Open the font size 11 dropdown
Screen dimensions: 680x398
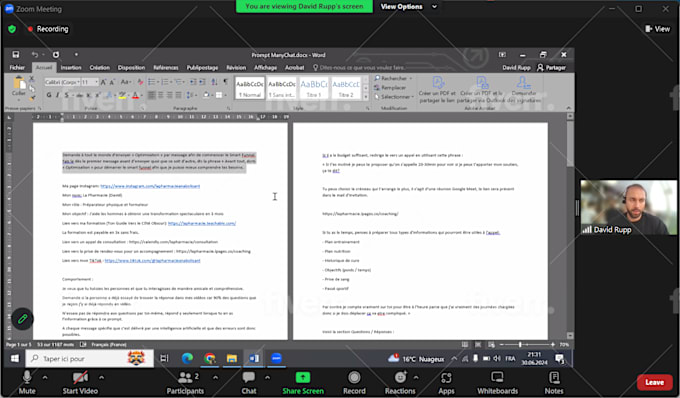[x=96, y=82]
